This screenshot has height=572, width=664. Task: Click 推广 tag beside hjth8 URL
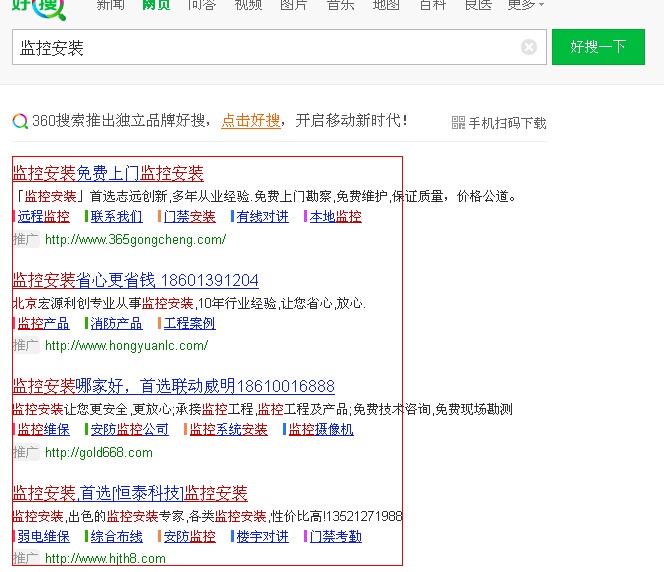26,558
